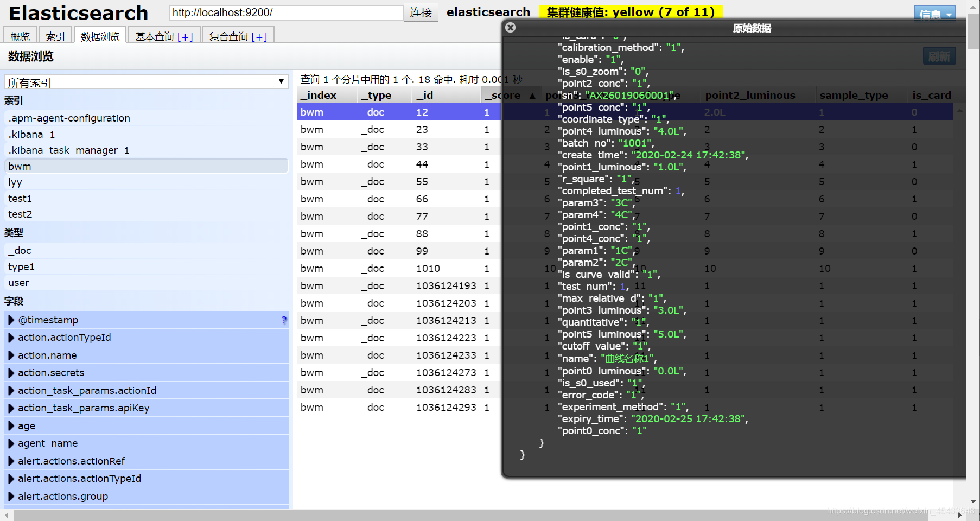This screenshot has width=980, height=521.
Task: Click the vertical scrollbar down arrow
Action: tap(973, 501)
